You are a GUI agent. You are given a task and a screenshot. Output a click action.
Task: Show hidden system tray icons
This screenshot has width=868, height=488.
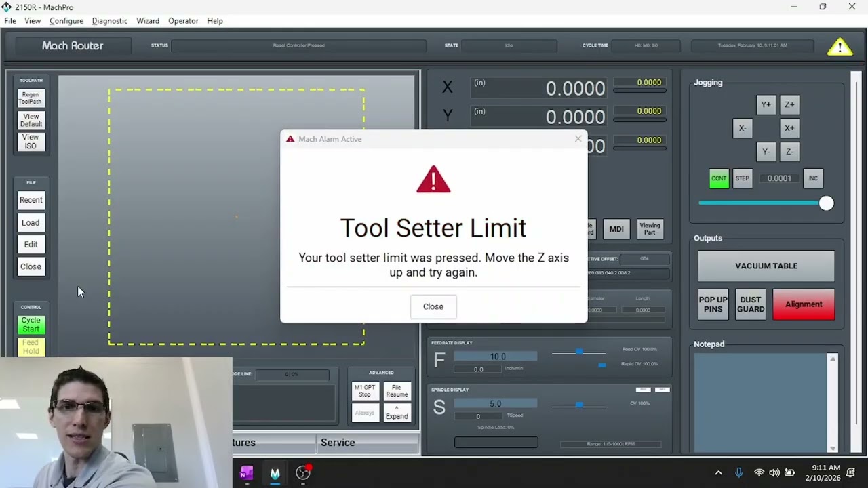click(719, 473)
